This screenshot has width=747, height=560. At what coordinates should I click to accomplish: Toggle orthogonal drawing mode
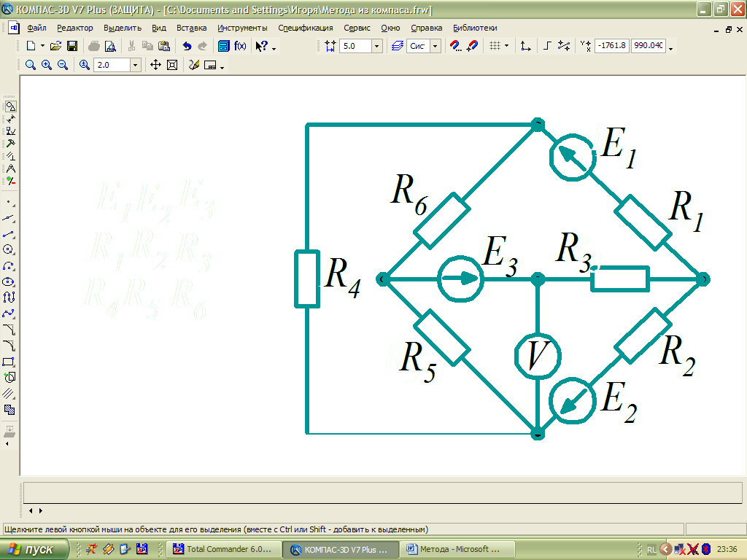[548, 46]
